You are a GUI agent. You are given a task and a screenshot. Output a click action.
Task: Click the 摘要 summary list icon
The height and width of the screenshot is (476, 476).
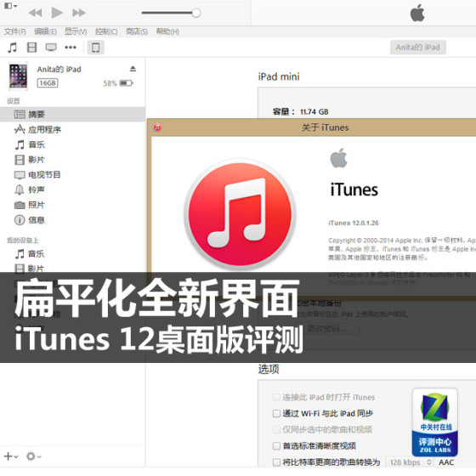[20, 114]
